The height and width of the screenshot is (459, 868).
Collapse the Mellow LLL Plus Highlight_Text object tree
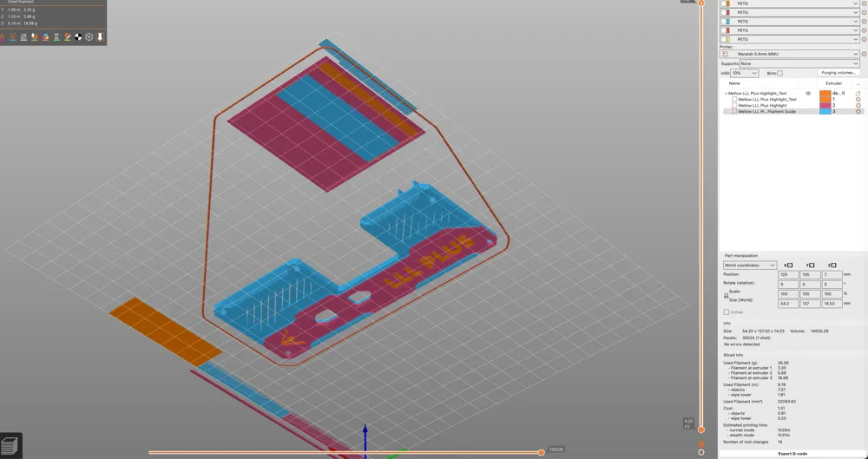[726, 93]
